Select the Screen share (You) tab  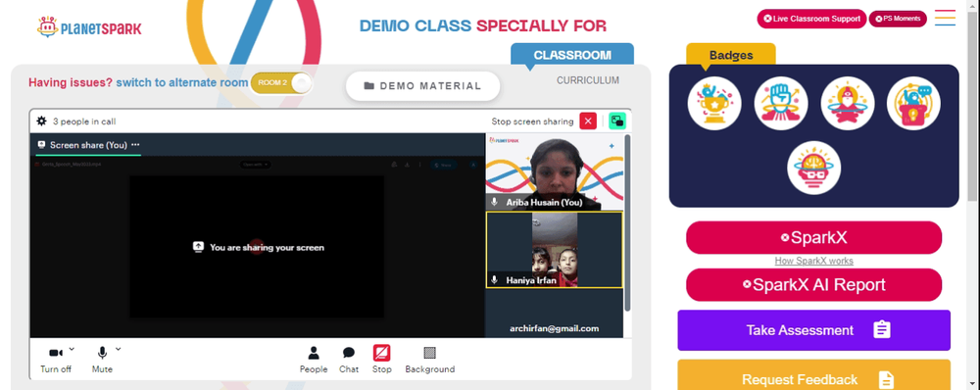[88, 145]
